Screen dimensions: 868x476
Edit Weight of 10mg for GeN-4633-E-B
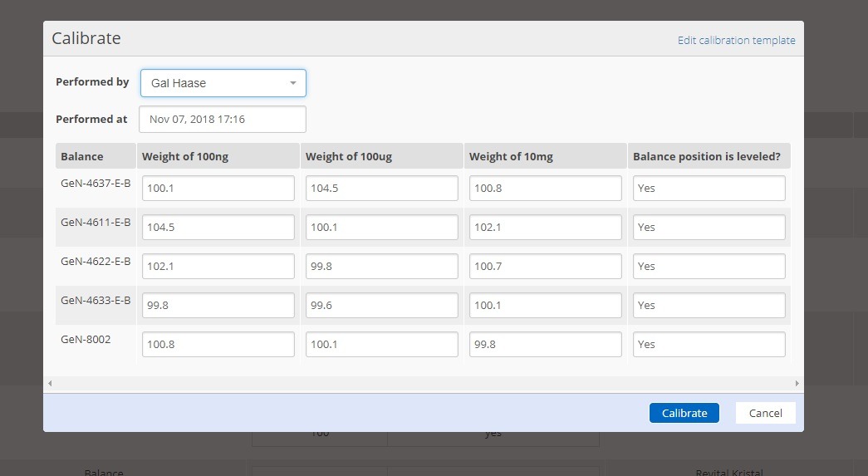[545, 305]
